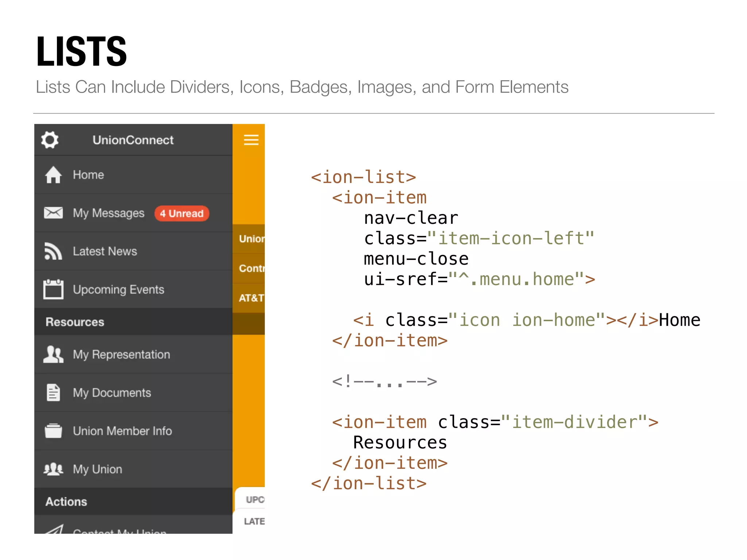The height and width of the screenshot is (560, 747).
Task: Click the subtitle about dividers and badges
Action: point(302,87)
